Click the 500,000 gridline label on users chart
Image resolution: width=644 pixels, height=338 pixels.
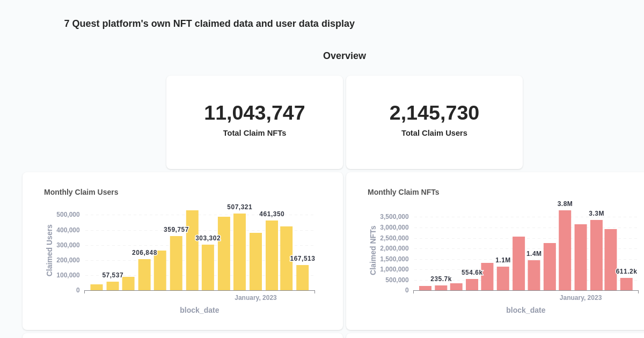coord(69,214)
